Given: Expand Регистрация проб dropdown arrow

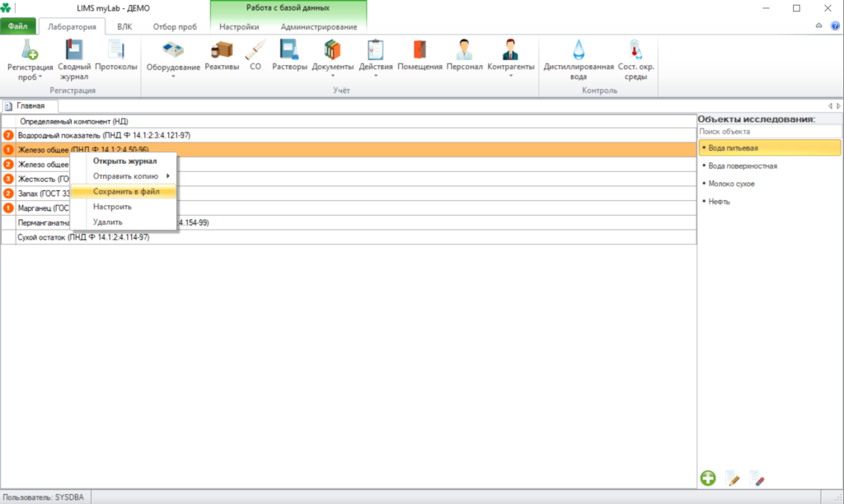Looking at the screenshot, I should [40, 77].
